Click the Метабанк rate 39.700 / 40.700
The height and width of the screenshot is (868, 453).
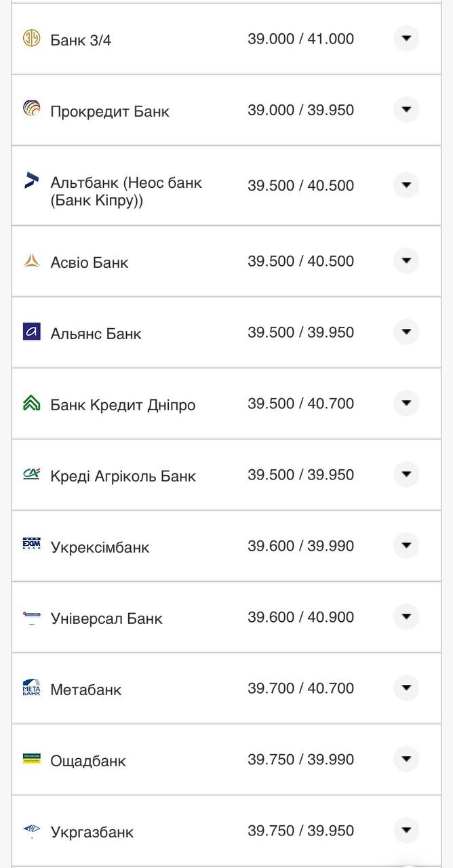[x=300, y=688]
